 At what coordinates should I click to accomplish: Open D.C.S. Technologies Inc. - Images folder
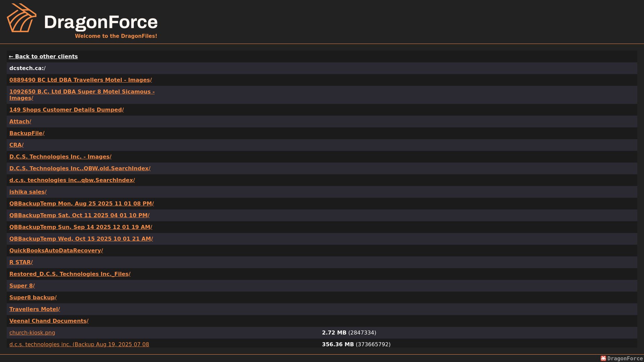pyautogui.click(x=60, y=157)
